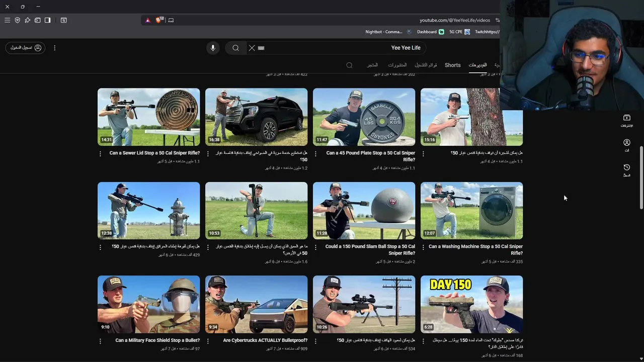The height and width of the screenshot is (362, 644).
Task: Click title Are Cybertrucks ACTUALLY Bulletproof?
Action: point(265,340)
